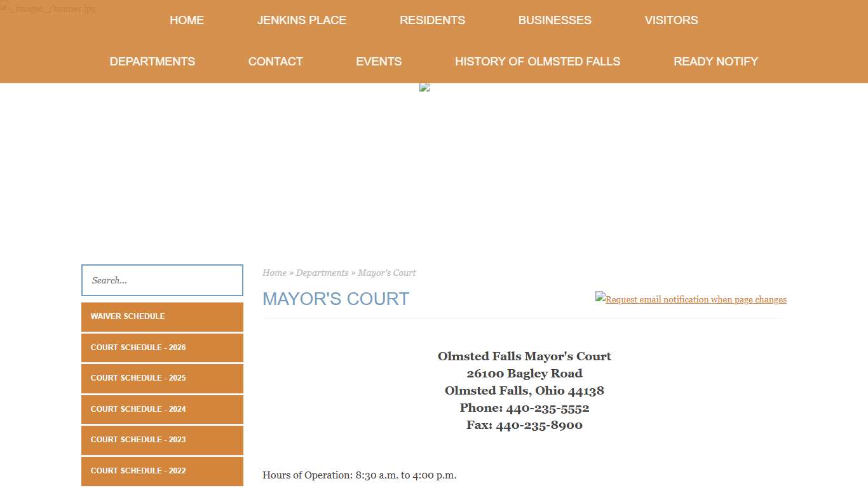The height and width of the screenshot is (488, 868).
Task: Open the EVENTS page
Action: [x=379, y=61]
